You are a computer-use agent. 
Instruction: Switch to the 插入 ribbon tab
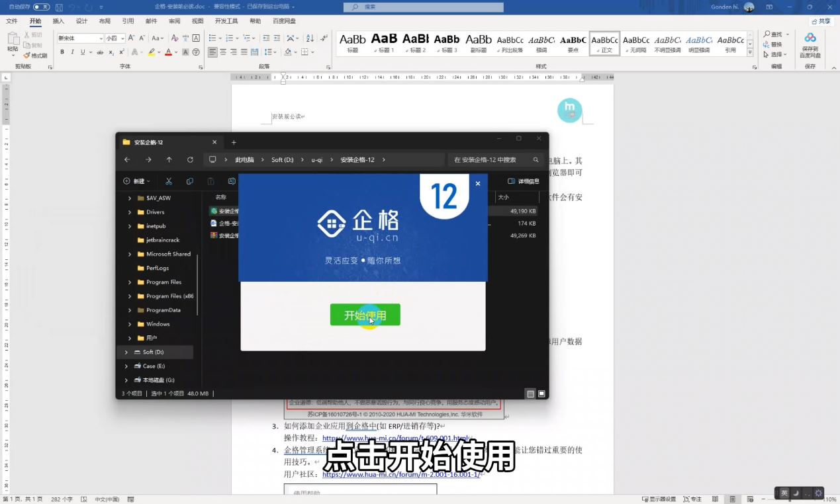point(58,21)
